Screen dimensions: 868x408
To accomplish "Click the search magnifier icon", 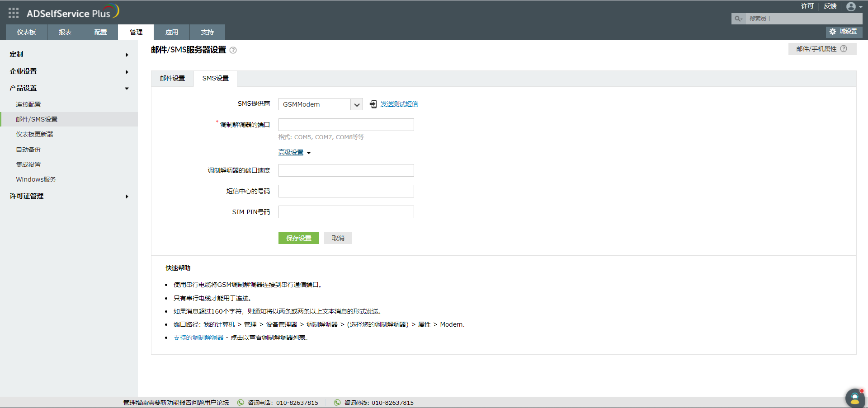I will click(x=738, y=19).
